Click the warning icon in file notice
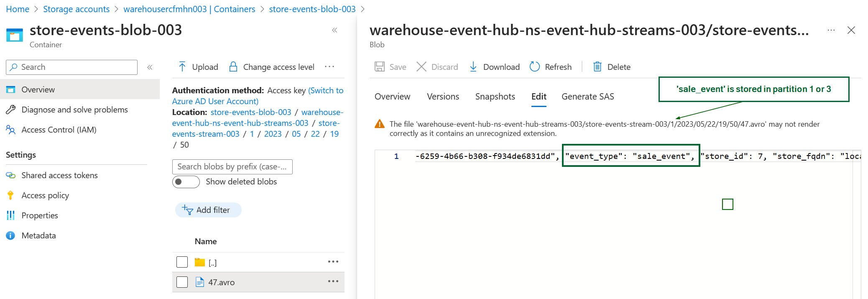Image resolution: width=868 pixels, height=299 pixels. [380, 124]
